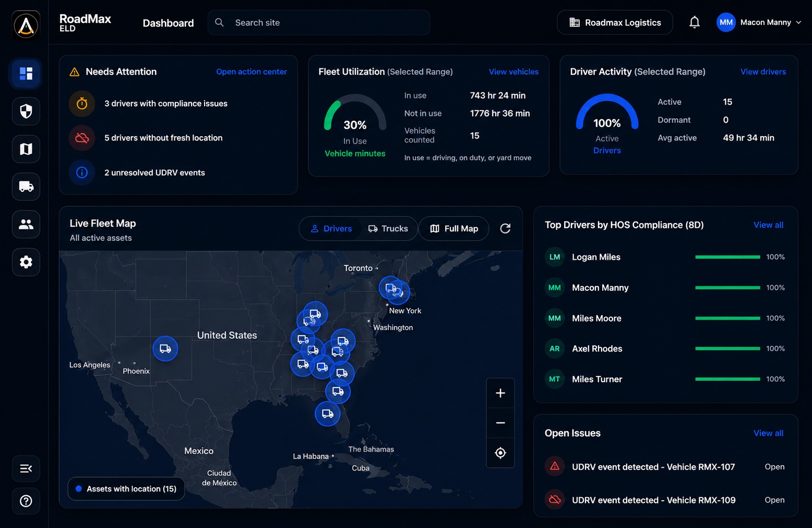Select truck marker near Phoenix on map
This screenshot has height=528, width=812.
[165, 348]
